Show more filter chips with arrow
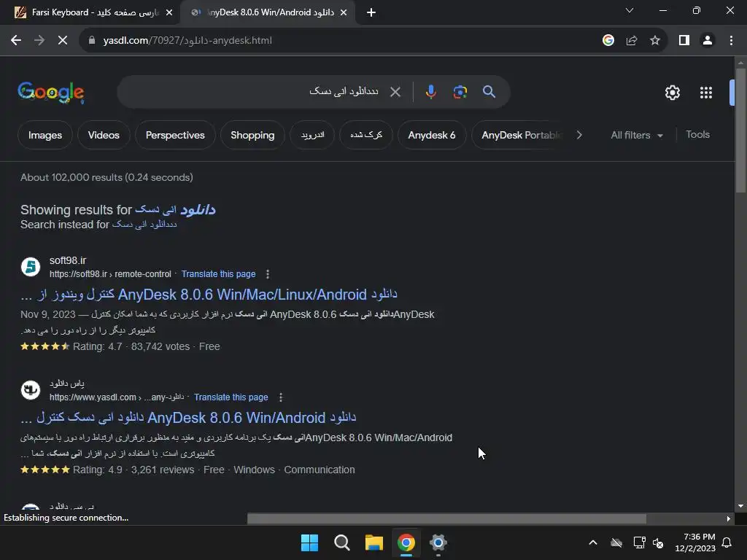Image resolution: width=747 pixels, height=560 pixels. pos(579,135)
